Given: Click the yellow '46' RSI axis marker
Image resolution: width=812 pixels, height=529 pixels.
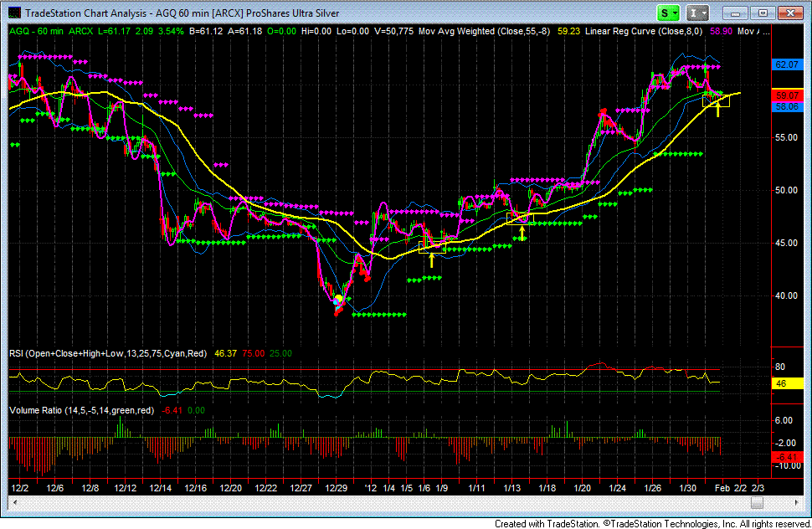Looking at the screenshot, I should [787, 383].
